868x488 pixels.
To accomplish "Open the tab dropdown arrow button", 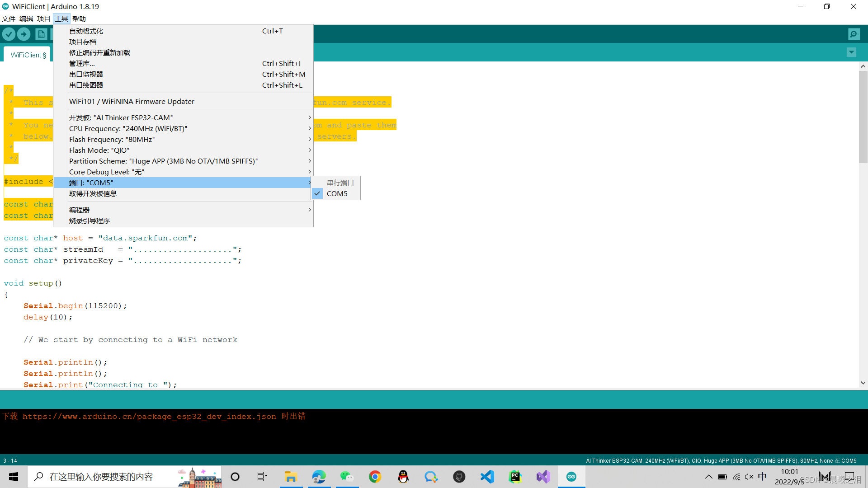I will click(x=851, y=52).
